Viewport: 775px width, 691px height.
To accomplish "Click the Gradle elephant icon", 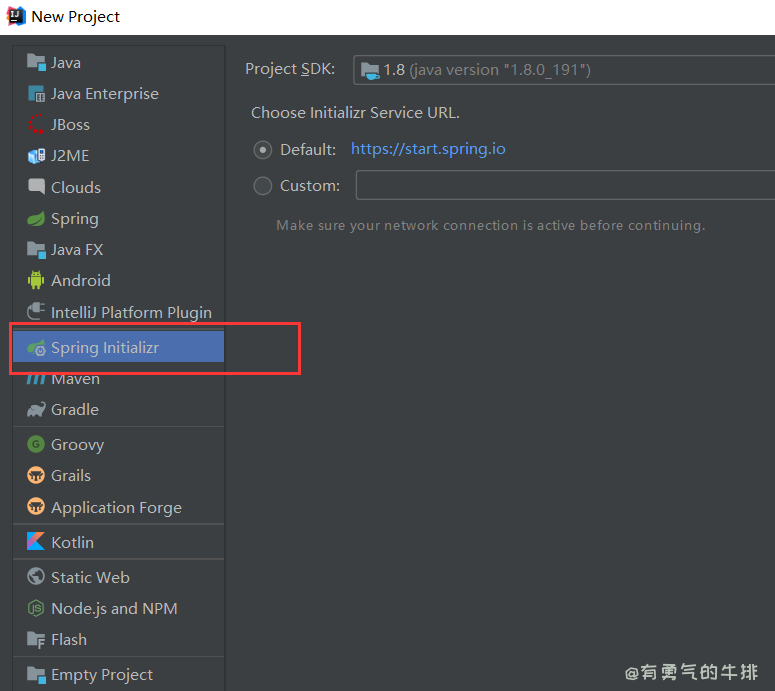I will pyautogui.click(x=36, y=410).
